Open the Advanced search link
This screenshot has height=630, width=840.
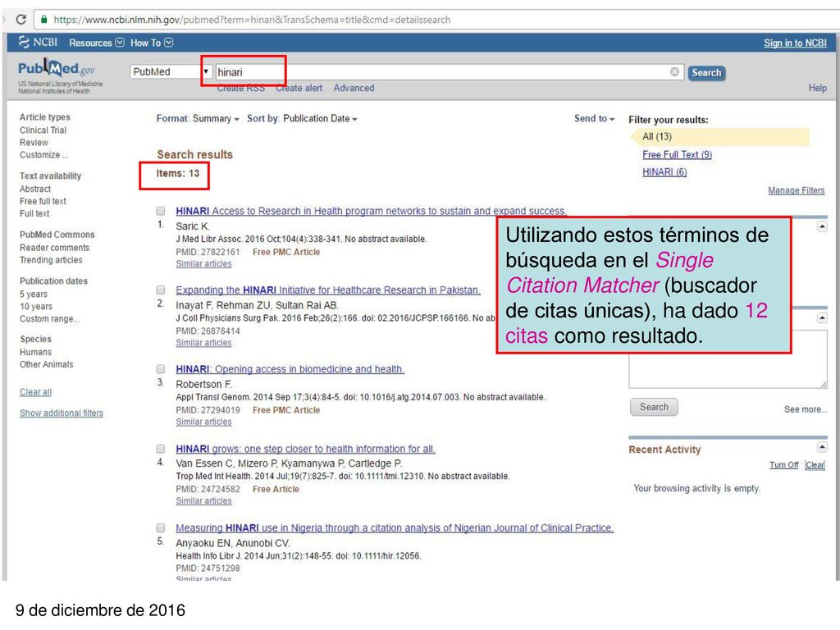[x=354, y=88]
